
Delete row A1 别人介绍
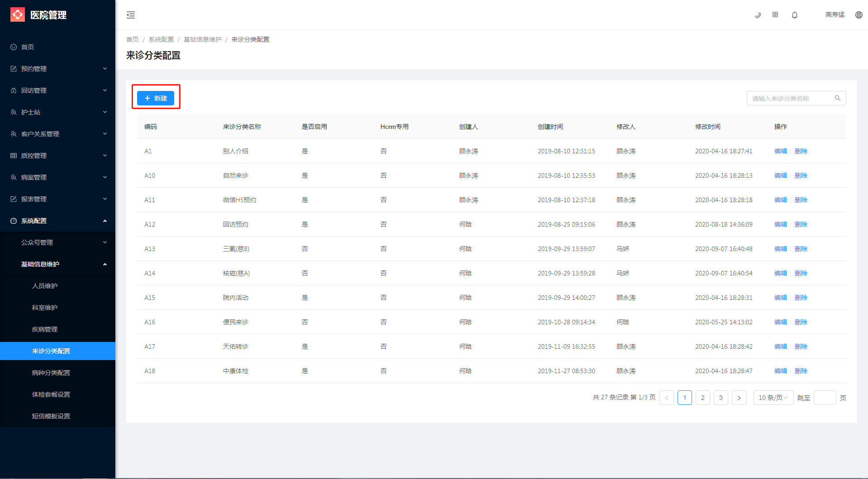(x=801, y=151)
